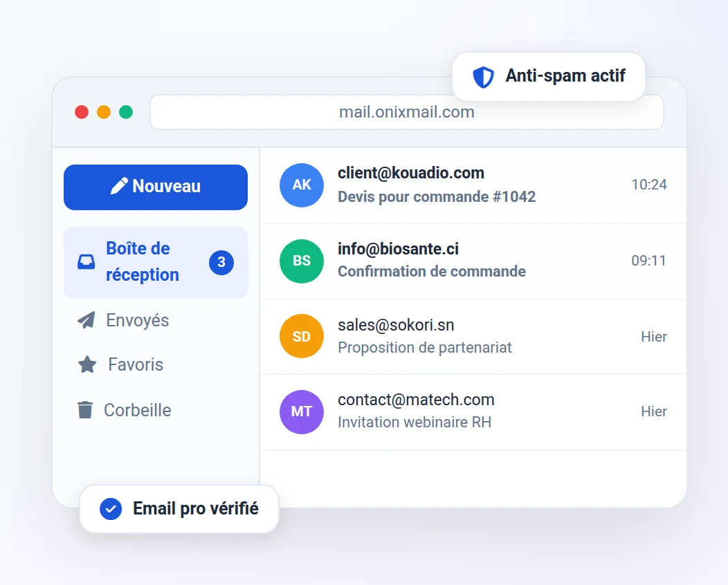Select subject Confirmation de commande

pos(431,271)
